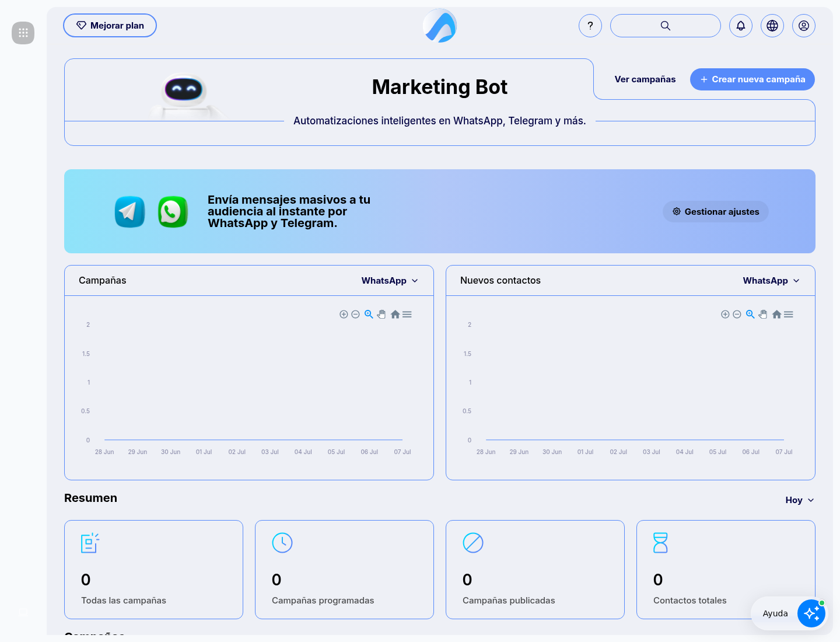
Task: Open the Ayuda assistant sparkle button
Action: pos(811,613)
